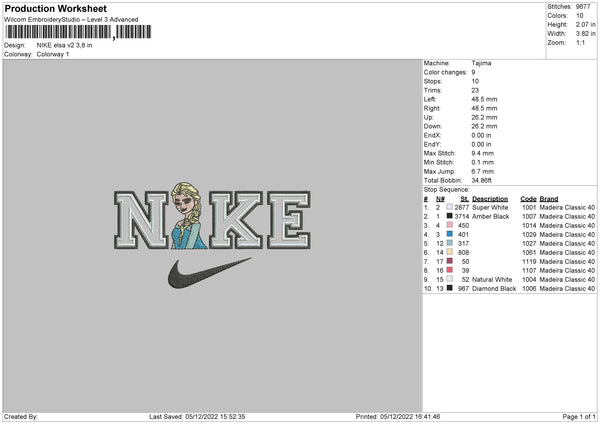Click the 'Stops:' label
This screenshot has width=600, height=424.
[x=433, y=81]
